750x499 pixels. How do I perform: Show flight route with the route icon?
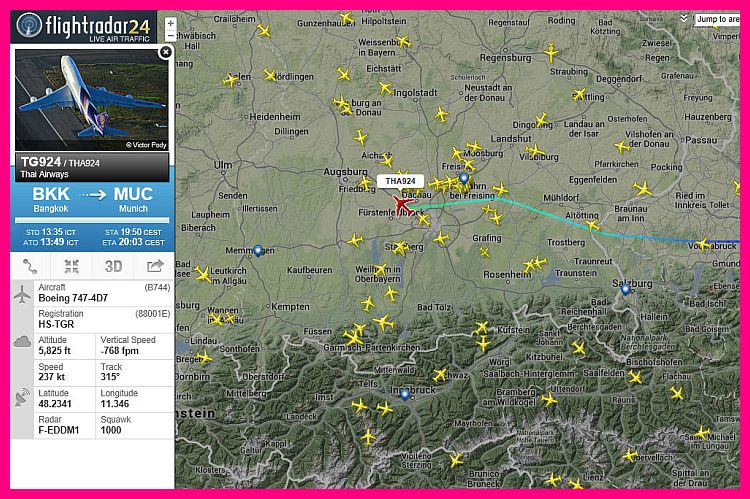[x=30, y=266]
